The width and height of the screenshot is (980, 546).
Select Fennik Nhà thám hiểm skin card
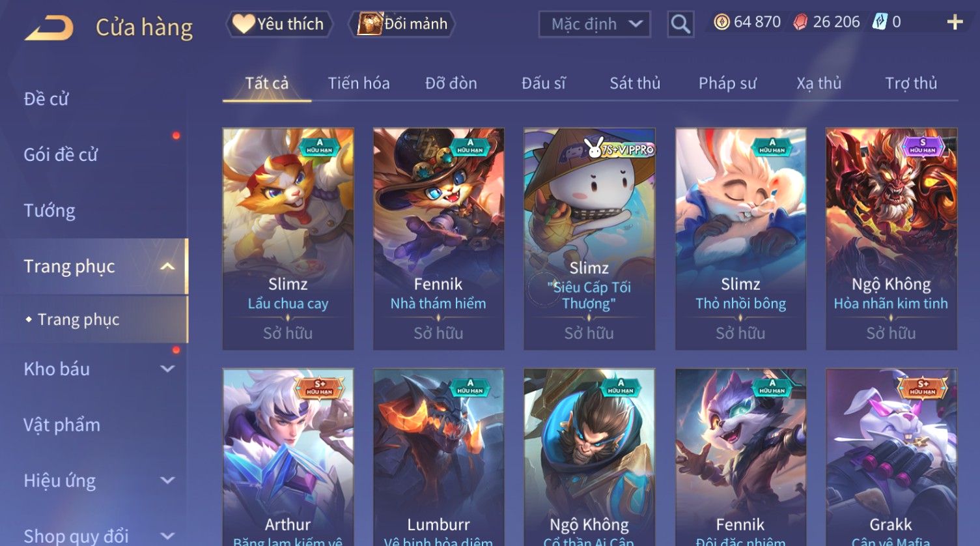438,238
